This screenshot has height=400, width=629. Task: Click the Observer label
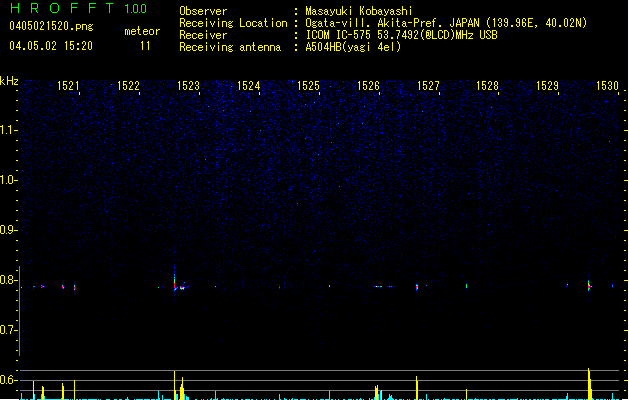[203, 11]
